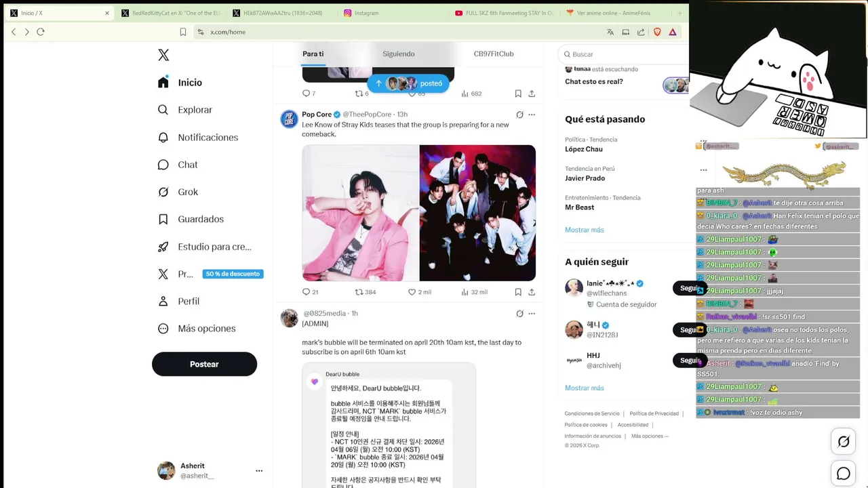Open Lee Know pink jacket photo
This screenshot has height=488, width=868.
click(360, 213)
